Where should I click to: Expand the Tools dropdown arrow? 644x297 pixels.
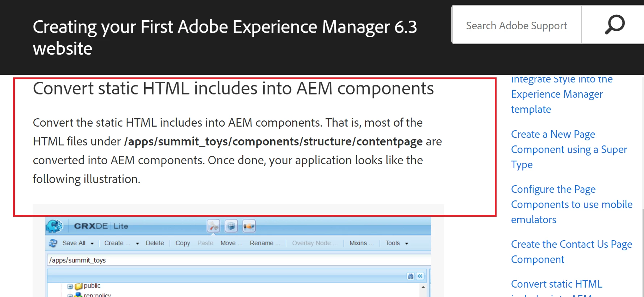coord(406,243)
